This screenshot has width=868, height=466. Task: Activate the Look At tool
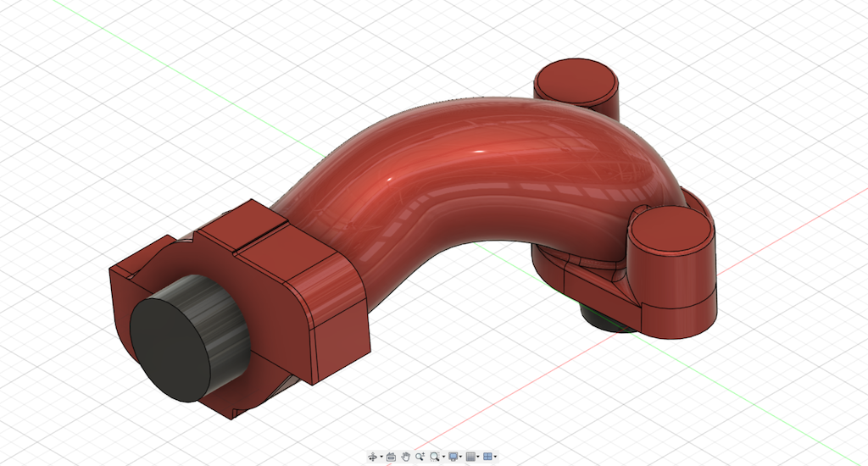[391, 457]
